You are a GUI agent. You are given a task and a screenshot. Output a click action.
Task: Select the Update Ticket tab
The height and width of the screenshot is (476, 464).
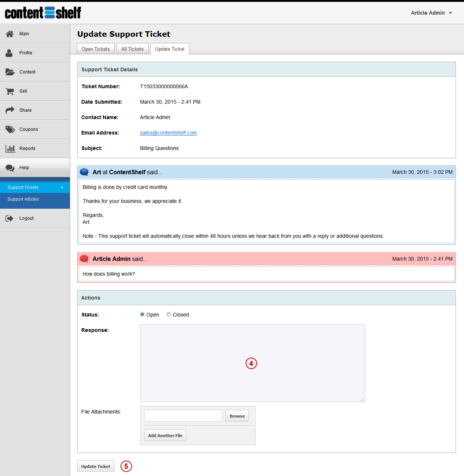point(170,49)
